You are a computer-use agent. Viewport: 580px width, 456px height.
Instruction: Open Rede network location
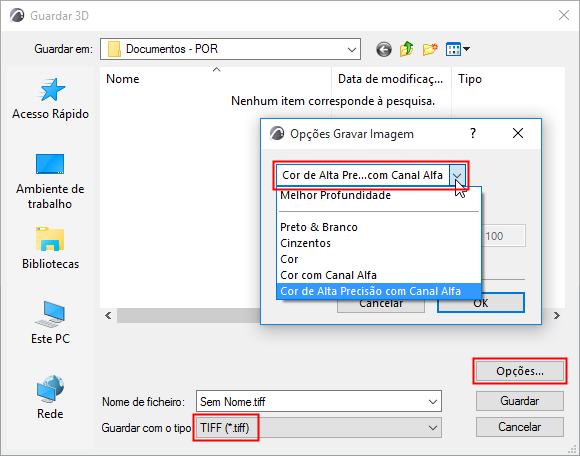[x=50, y=398]
